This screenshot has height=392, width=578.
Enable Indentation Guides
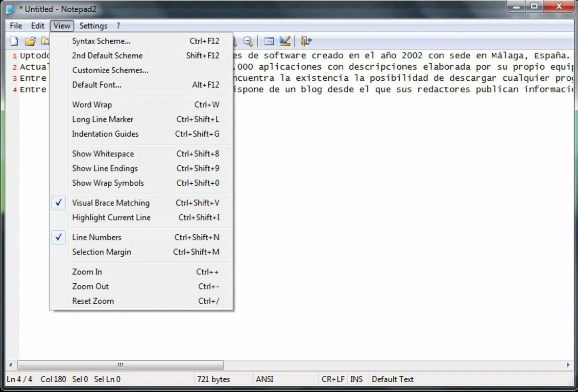click(x=141, y=134)
